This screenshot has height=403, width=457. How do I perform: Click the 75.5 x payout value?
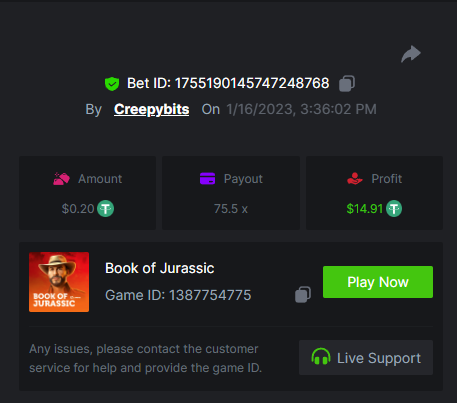pos(231,209)
